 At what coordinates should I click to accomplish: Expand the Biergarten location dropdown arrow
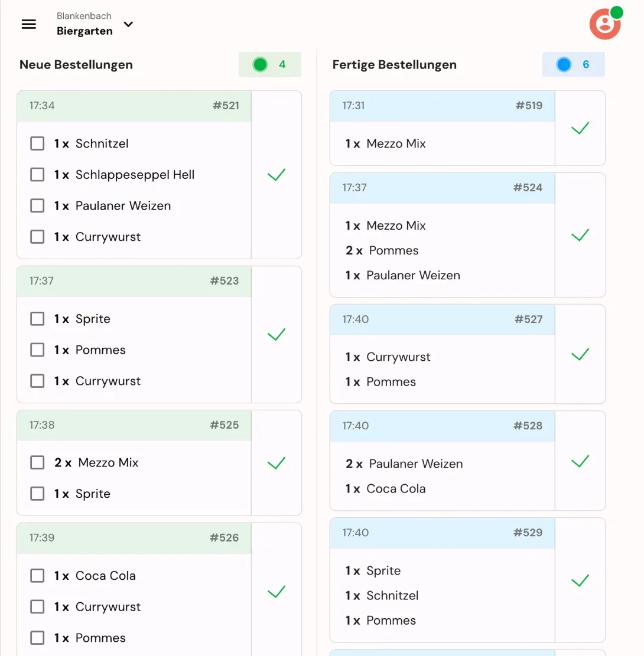click(x=128, y=24)
